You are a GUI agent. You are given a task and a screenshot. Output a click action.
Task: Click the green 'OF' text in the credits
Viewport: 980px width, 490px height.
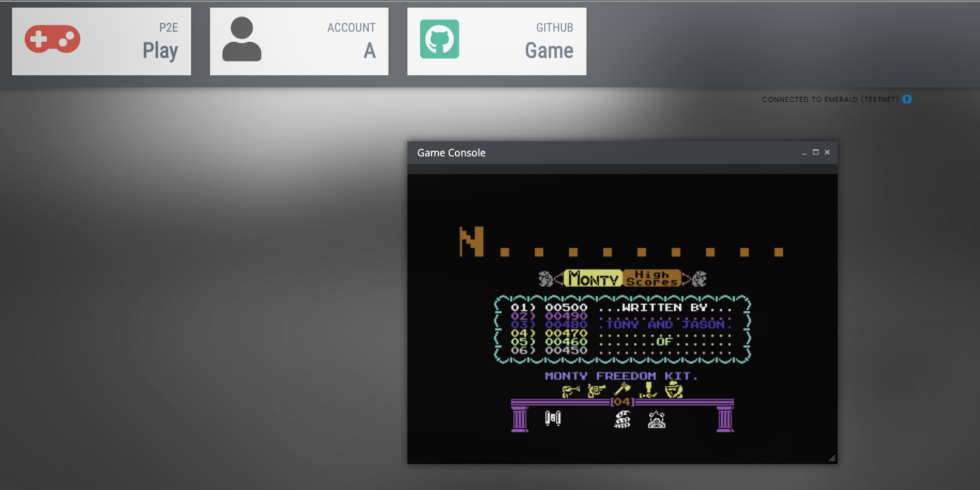click(x=664, y=342)
